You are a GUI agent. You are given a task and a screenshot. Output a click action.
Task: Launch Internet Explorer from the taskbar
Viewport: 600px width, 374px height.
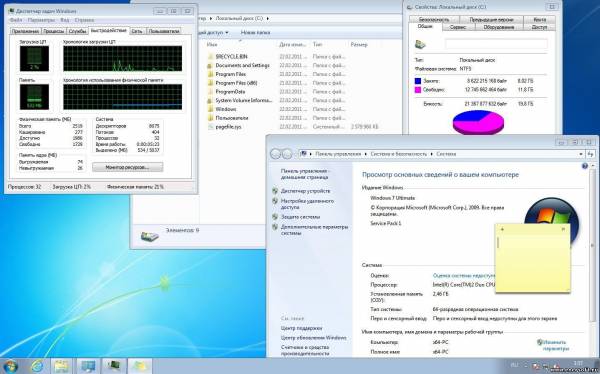tap(37, 366)
